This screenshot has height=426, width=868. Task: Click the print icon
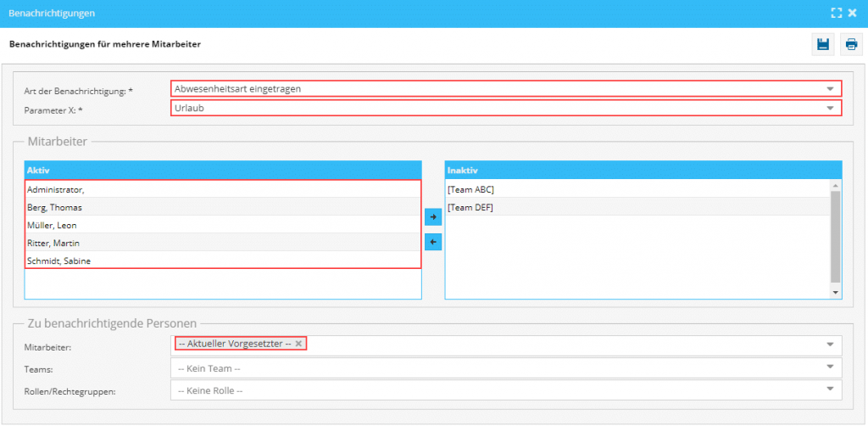point(850,45)
